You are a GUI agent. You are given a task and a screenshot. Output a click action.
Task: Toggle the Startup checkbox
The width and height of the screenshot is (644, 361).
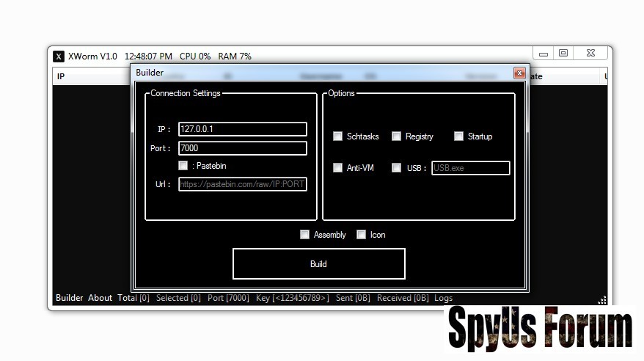(x=459, y=136)
